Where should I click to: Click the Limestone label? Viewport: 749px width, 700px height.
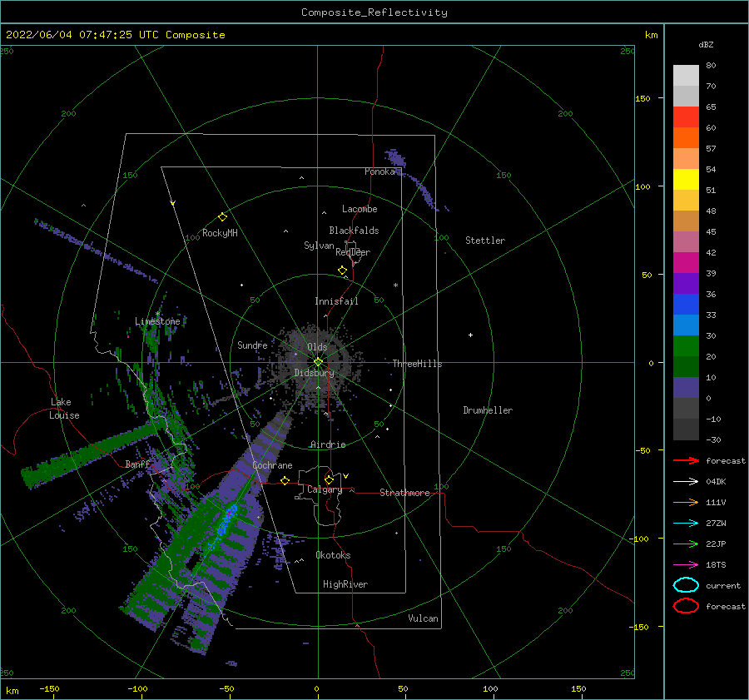pyautogui.click(x=157, y=321)
